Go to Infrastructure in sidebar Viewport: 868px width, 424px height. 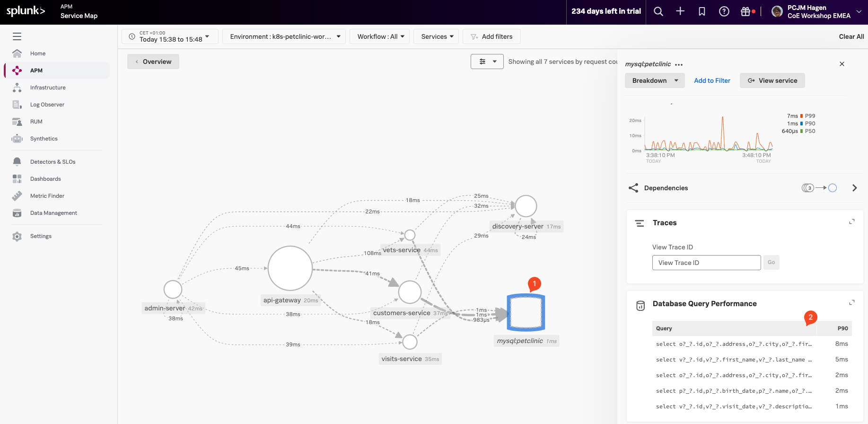click(x=48, y=88)
